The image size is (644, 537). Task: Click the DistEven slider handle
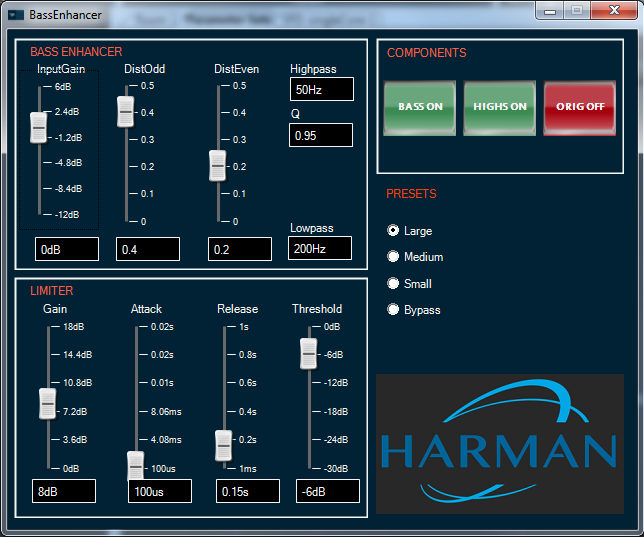point(217,166)
